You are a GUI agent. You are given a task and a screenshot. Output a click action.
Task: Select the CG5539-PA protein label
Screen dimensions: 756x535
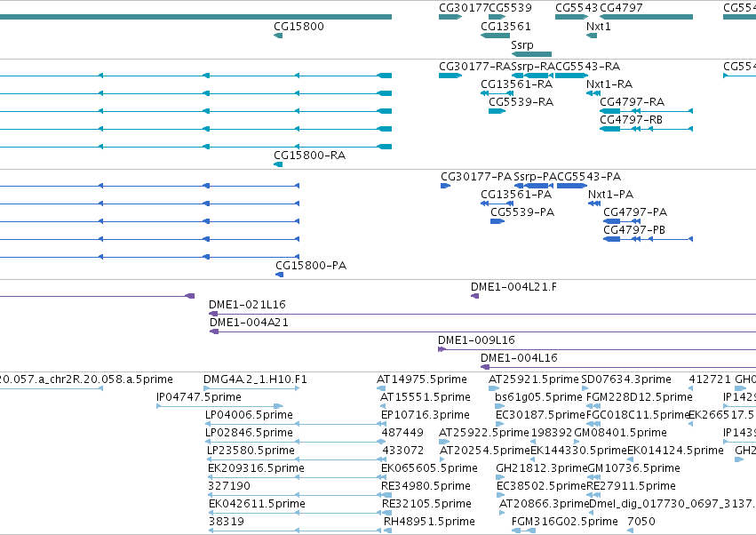point(522,212)
